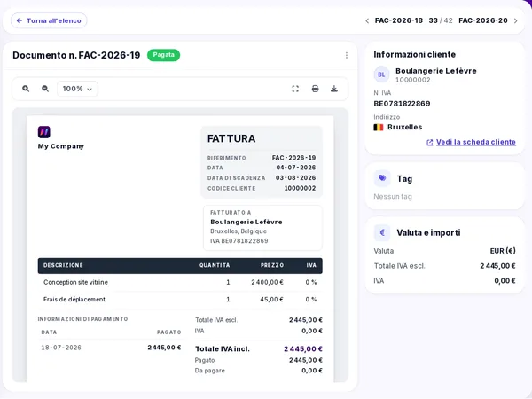
Task: Download the invoice PDF
Action: 334,89
